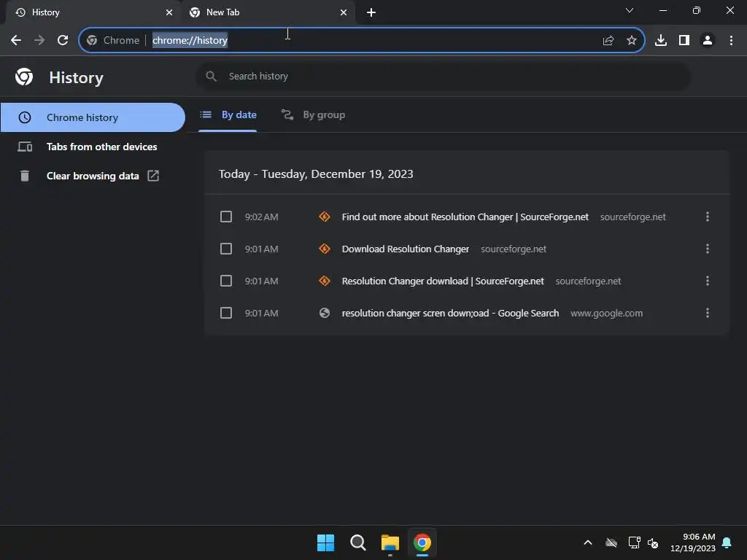The height and width of the screenshot is (560, 747).
Task: Close the New Tab tab
Action: (344, 12)
